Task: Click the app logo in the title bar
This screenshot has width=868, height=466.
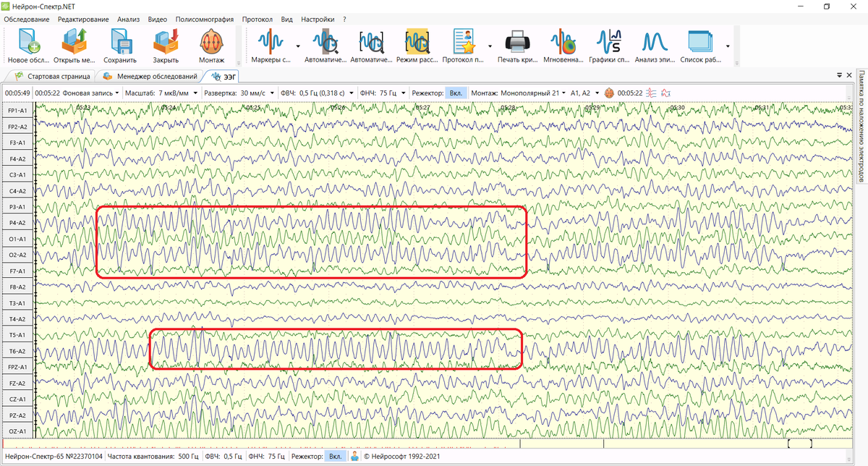Action: (7, 6)
